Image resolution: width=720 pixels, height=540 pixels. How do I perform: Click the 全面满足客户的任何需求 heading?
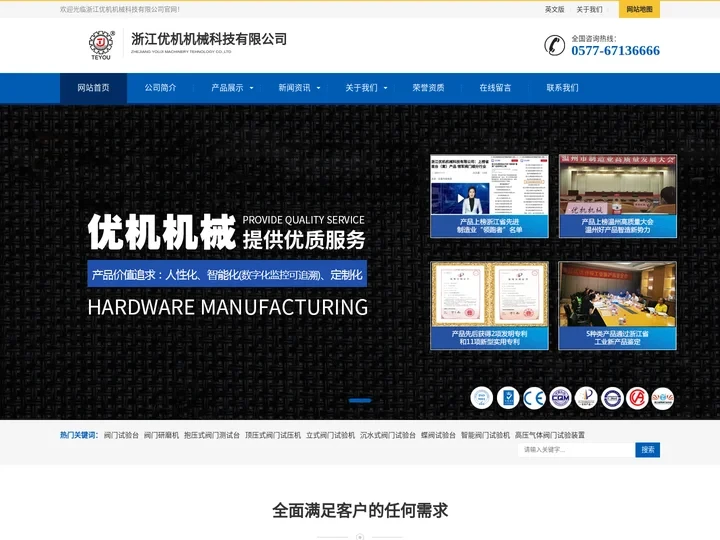click(x=360, y=510)
